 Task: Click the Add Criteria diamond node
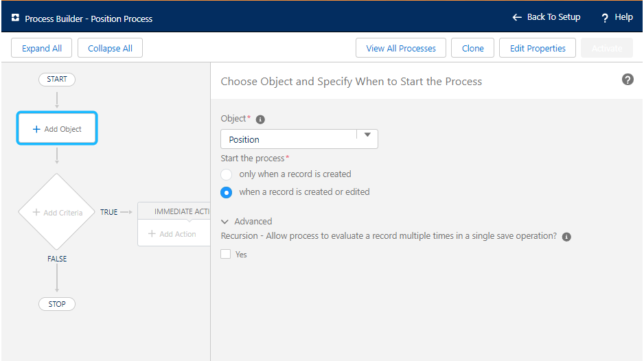click(x=57, y=212)
